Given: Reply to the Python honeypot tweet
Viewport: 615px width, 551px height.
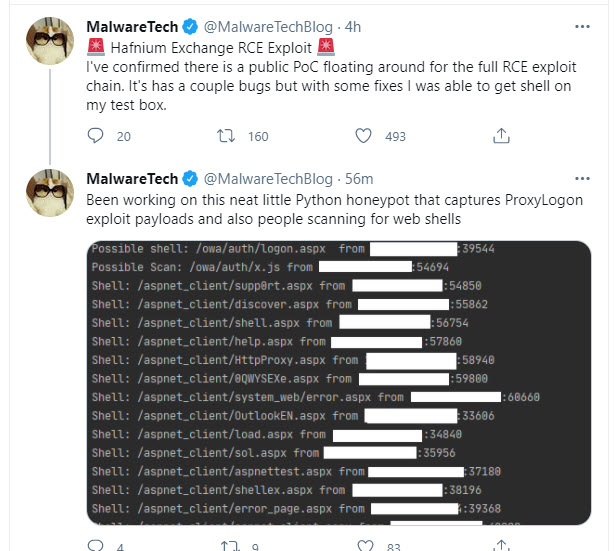Looking at the screenshot, I should pos(95,546).
